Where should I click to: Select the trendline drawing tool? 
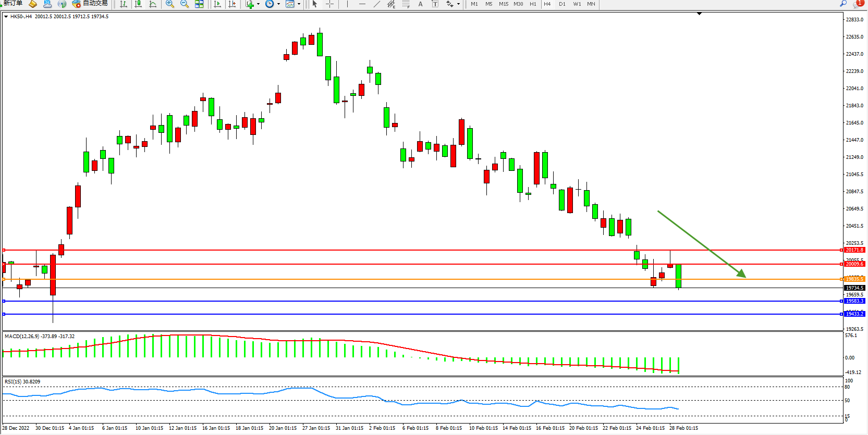tap(377, 4)
